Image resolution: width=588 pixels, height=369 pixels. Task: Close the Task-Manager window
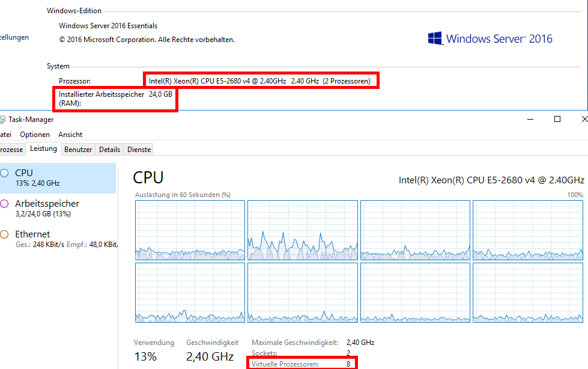click(x=584, y=120)
